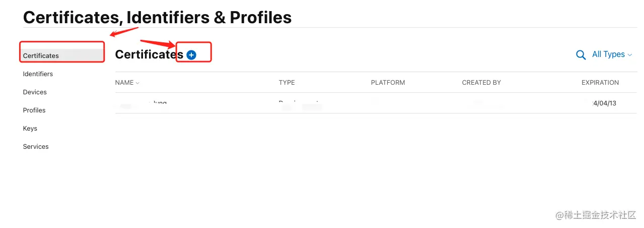Viewport: 644px width, 228px height.
Task: Click the NAME column header
Action: (124, 83)
